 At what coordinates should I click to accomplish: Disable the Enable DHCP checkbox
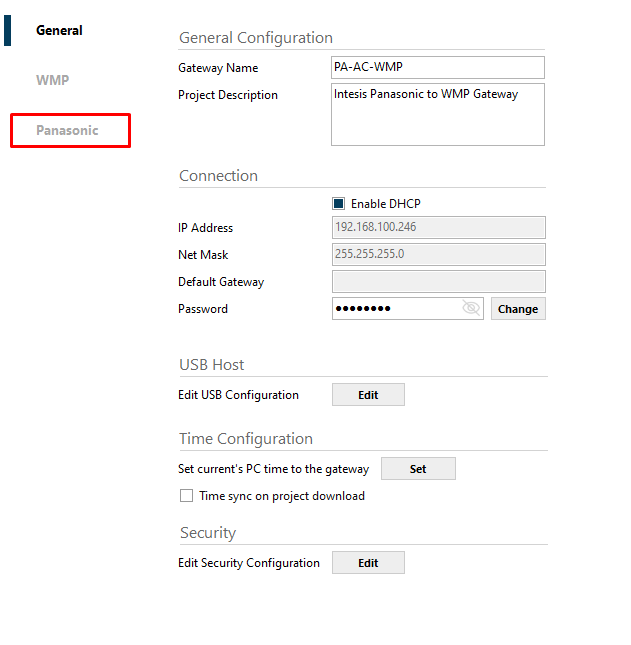coord(338,204)
